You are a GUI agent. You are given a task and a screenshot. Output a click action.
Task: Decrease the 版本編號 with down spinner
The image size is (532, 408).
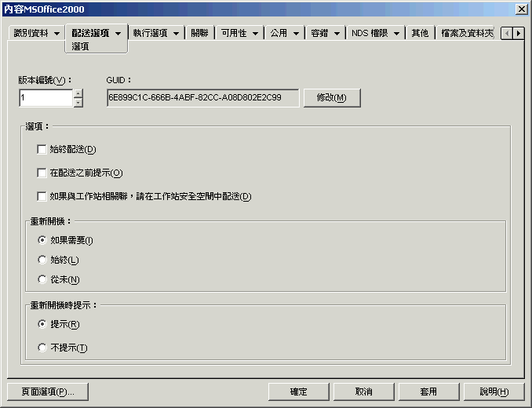(x=78, y=103)
